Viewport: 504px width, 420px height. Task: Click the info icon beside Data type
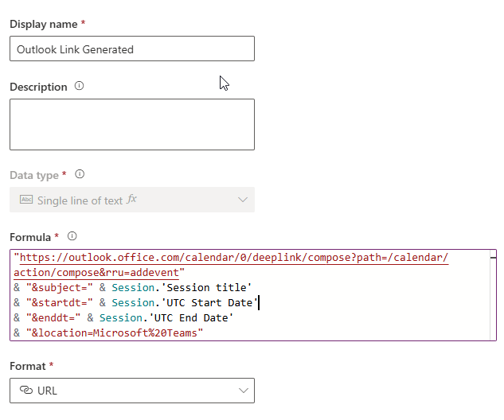click(80, 173)
